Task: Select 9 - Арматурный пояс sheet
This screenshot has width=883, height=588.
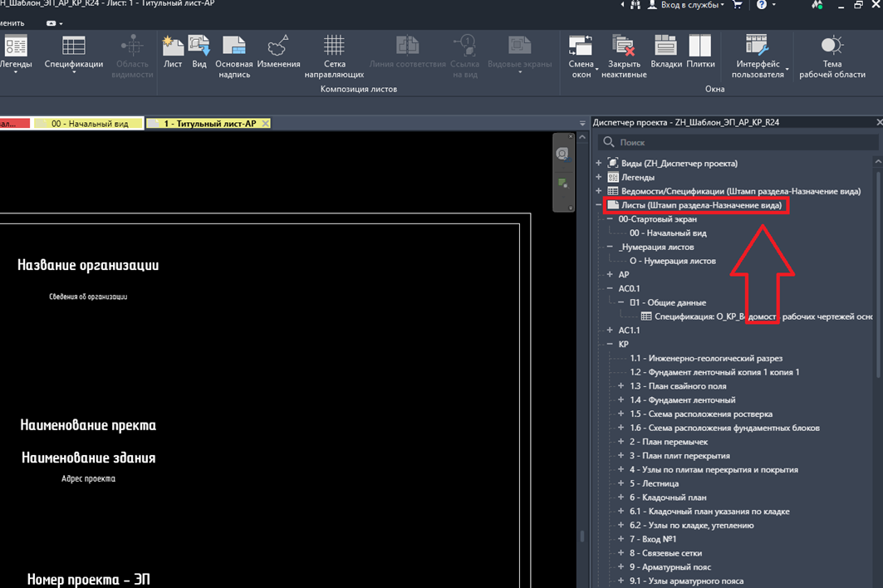Action: point(670,567)
